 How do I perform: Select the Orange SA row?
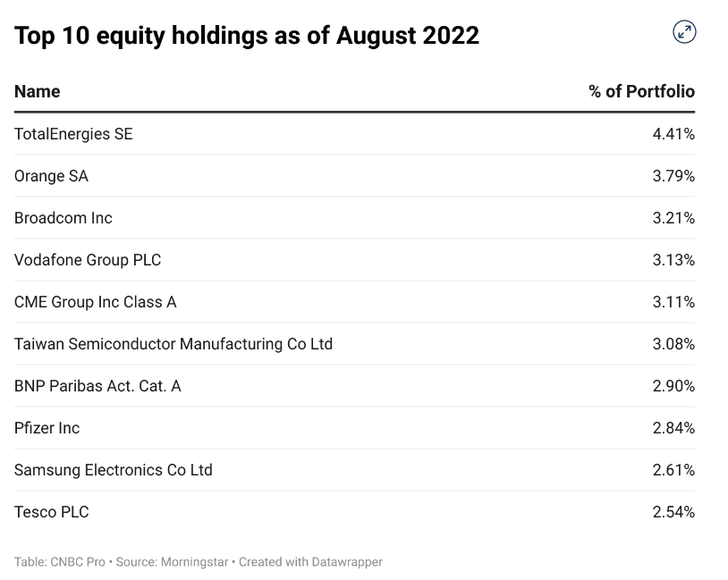[51, 176]
